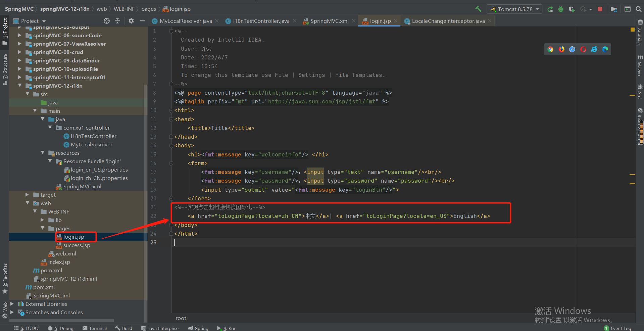Preview page in Opera browser icon
The image size is (644, 331).
tap(583, 49)
